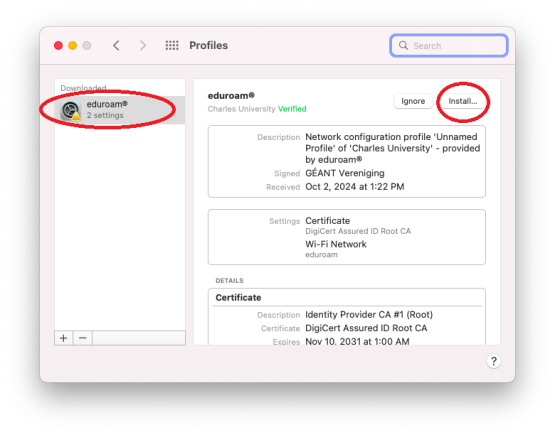Screen dimensions: 555x435
Task: Add a profile with the plus button
Action: (64, 338)
